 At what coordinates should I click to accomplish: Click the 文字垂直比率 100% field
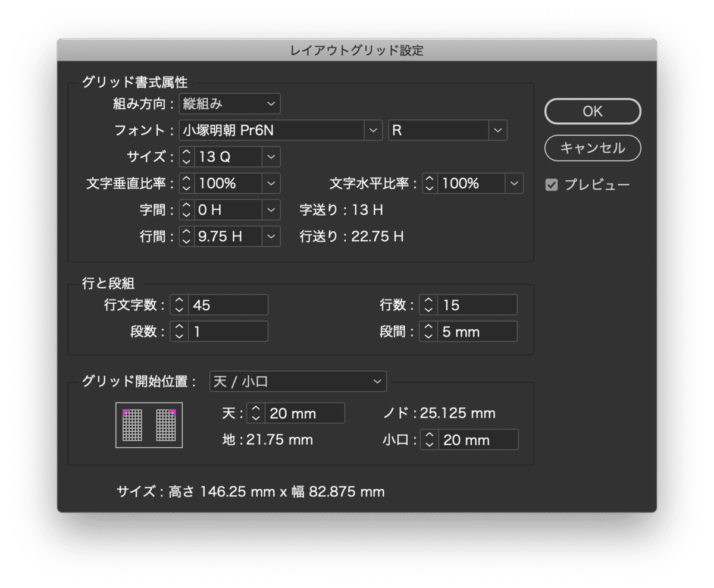[x=228, y=183]
